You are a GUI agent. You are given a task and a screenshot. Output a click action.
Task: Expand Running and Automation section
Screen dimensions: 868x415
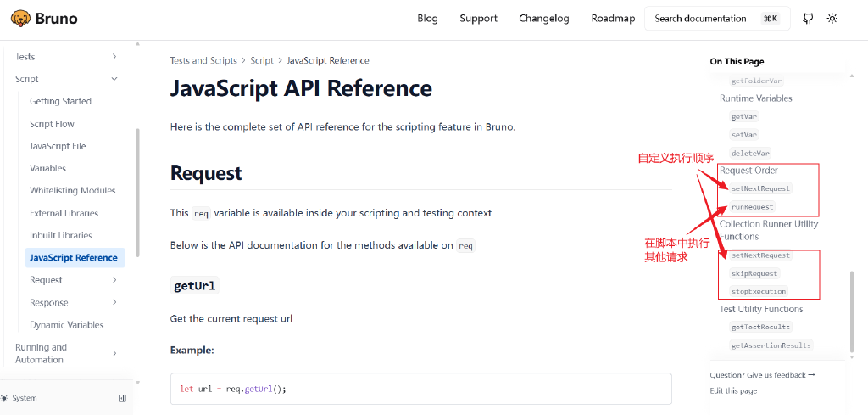[114, 353]
